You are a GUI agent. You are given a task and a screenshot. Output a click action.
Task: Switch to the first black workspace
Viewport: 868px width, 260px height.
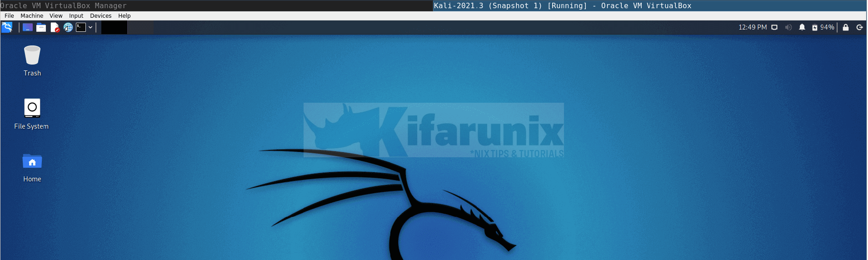pos(114,28)
